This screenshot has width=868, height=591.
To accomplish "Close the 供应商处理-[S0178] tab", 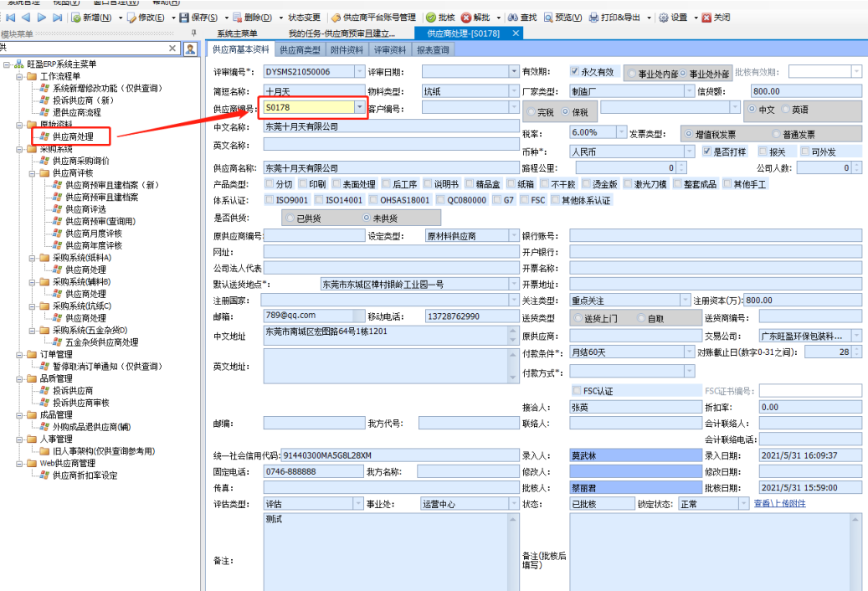I will (516, 33).
